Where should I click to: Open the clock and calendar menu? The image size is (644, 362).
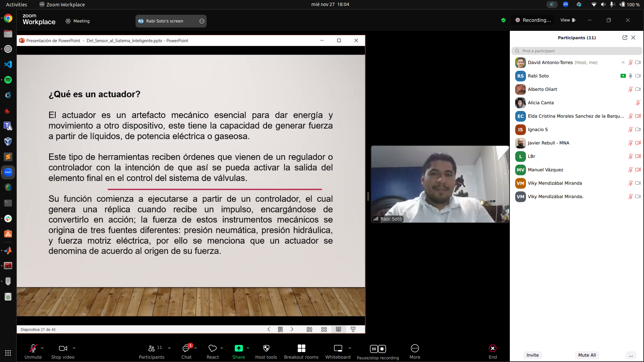coord(330,4)
